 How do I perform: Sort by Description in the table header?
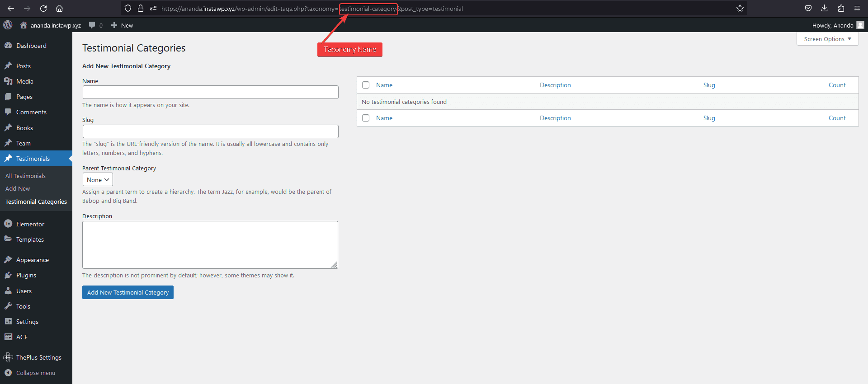pyautogui.click(x=555, y=85)
